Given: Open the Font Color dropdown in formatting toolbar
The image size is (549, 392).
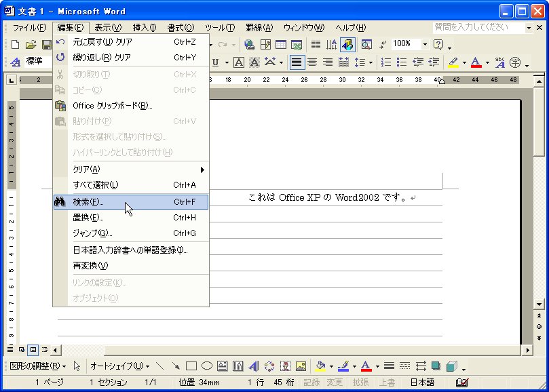Looking at the screenshot, I should 487,63.
